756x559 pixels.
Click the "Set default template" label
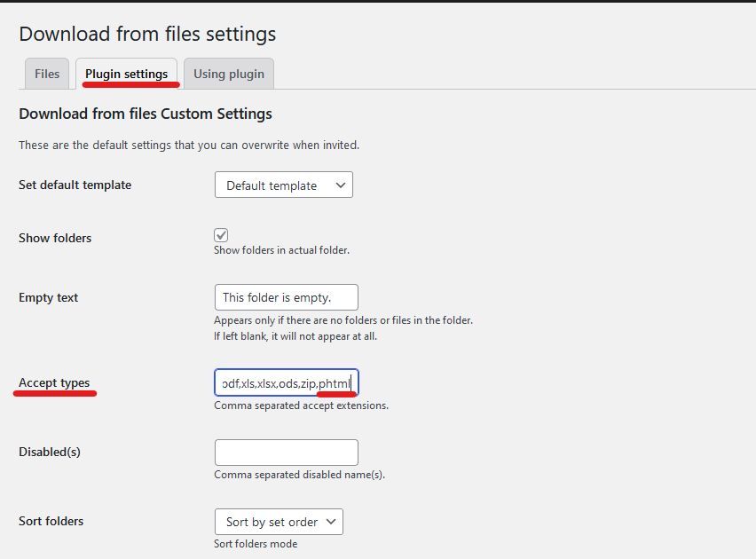75,185
